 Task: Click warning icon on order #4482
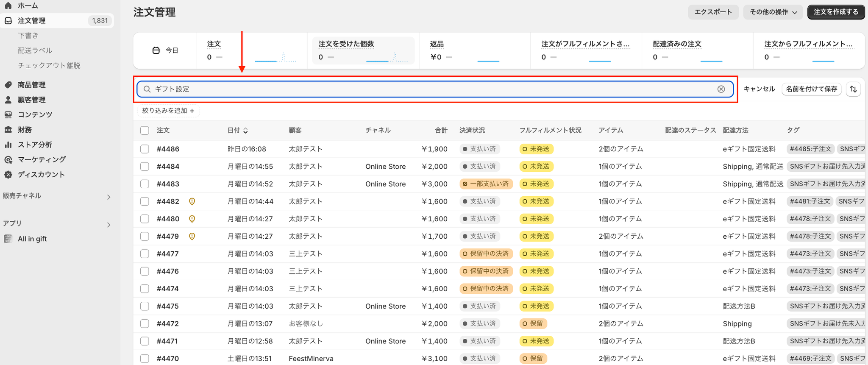tap(192, 201)
